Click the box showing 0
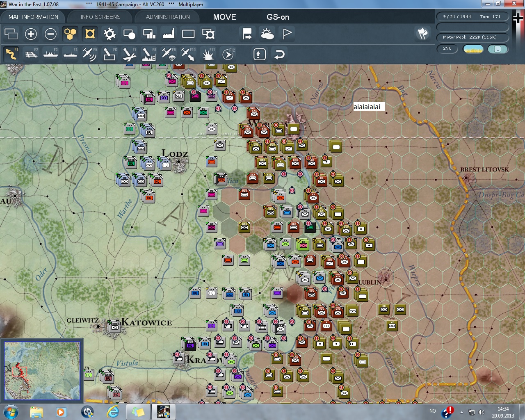Image resolution: width=525 pixels, height=420 pixels. 498,49
